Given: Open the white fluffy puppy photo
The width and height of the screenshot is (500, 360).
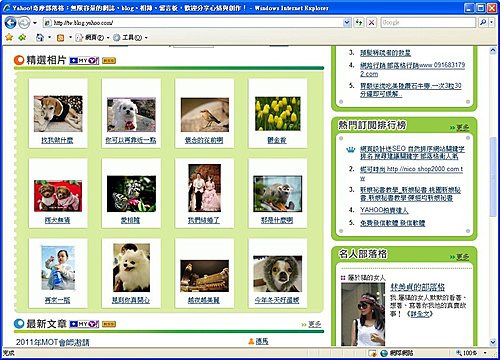Looking at the screenshot, I should (x=131, y=114).
